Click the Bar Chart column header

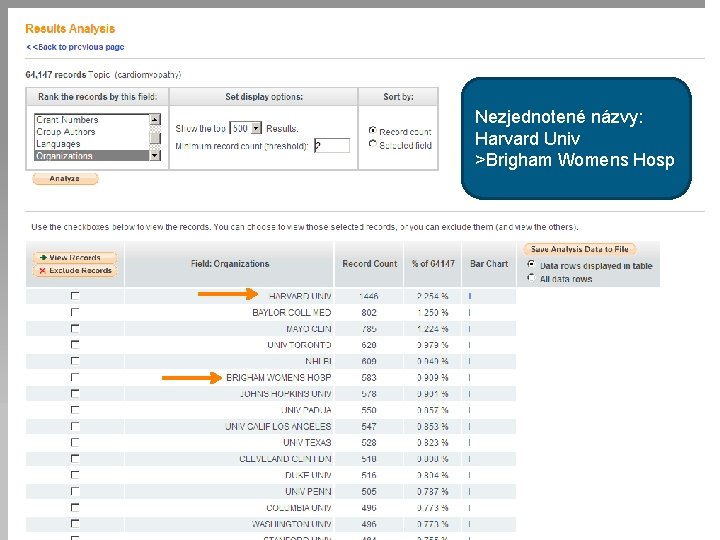click(x=489, y=264)
